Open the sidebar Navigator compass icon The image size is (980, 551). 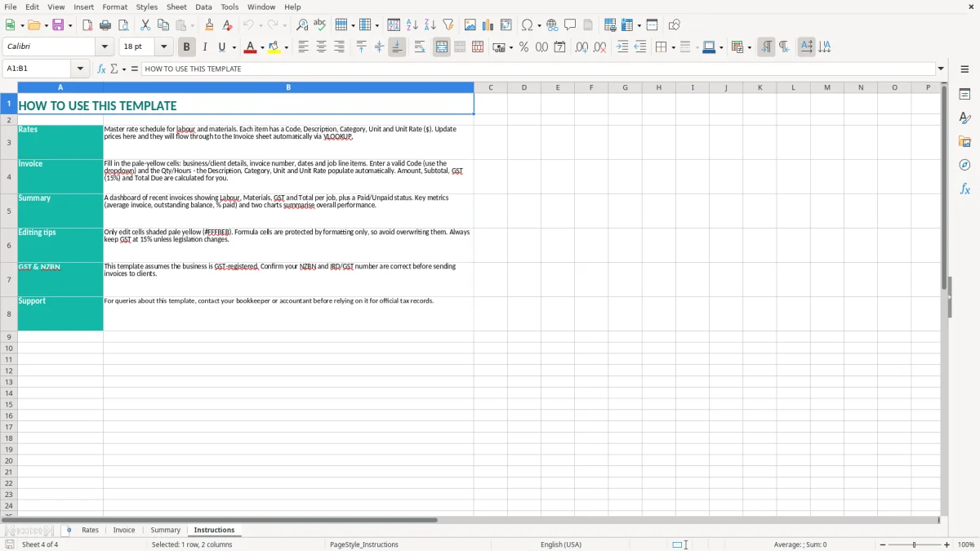click(964, 165)
